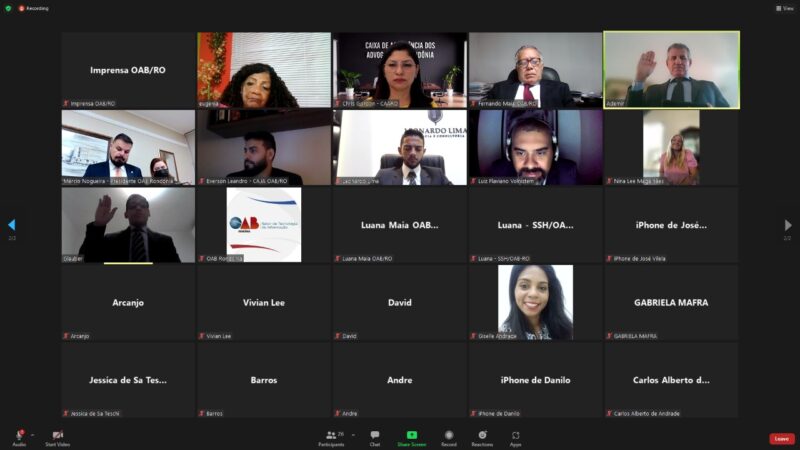The height and width of the screenshot is (450, 800).
Task: Open the Reactions emoji icon
Action: coord(482,435)
